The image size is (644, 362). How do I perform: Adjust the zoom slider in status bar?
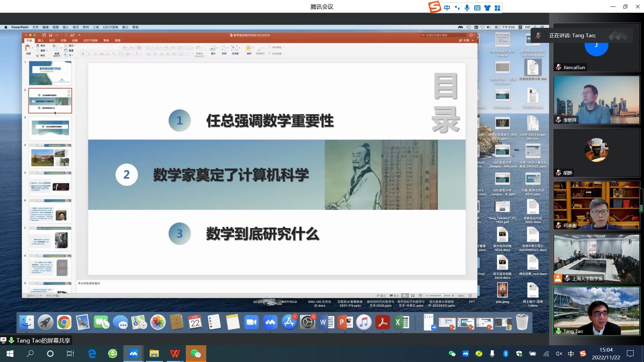tap(442, 296)
